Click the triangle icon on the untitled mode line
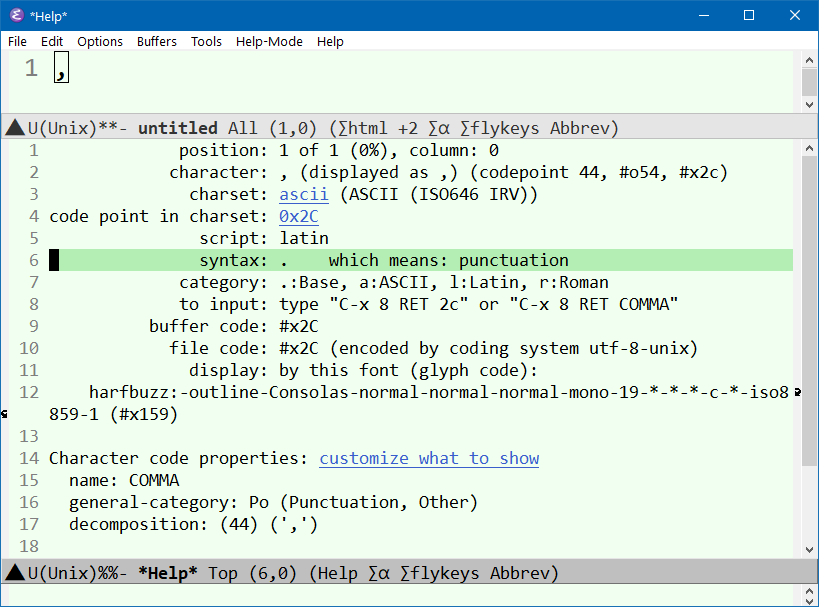Screen dimensions: 819x607 click(14, 128)
